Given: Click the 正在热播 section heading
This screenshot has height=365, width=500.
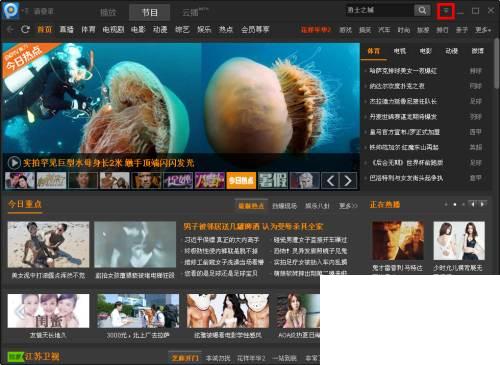Looking at the screenshot, I should click(385, 204).
